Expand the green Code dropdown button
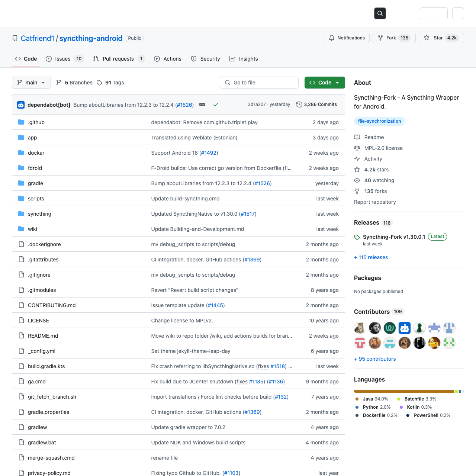 click(x=325, y=83)
